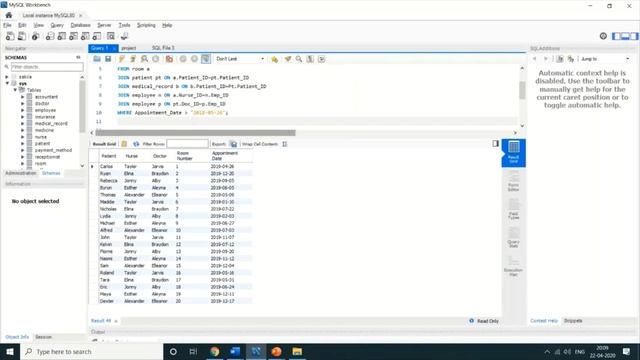Expand the patient table
This screenshot has height=360, width=640.
(23, 143)
